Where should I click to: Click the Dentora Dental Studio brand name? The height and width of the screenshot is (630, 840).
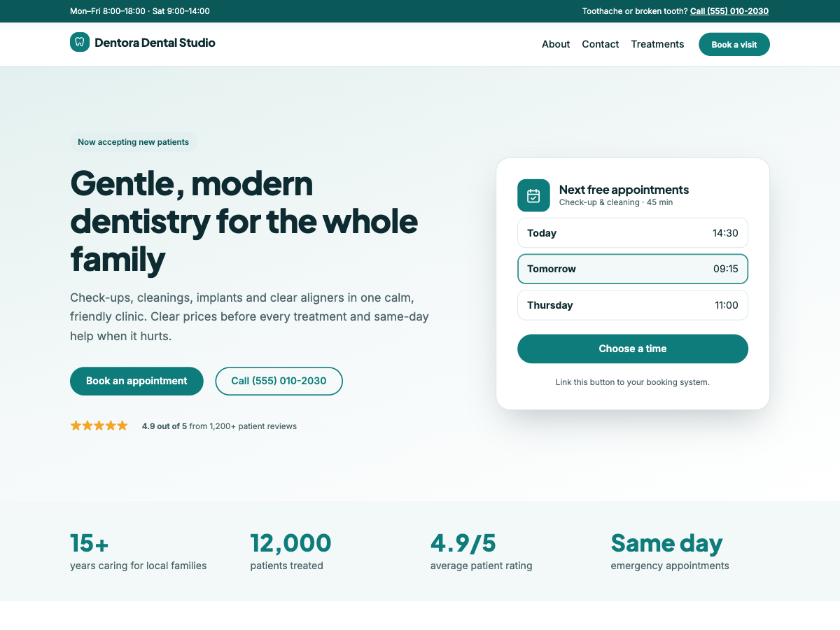(155, 43)
